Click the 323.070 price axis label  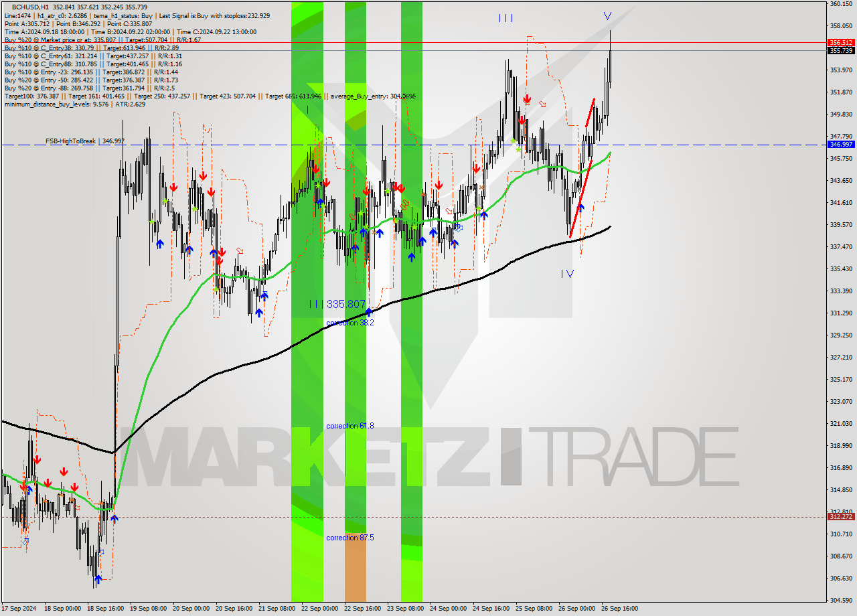pyautogui.click(x=841, y=402)
